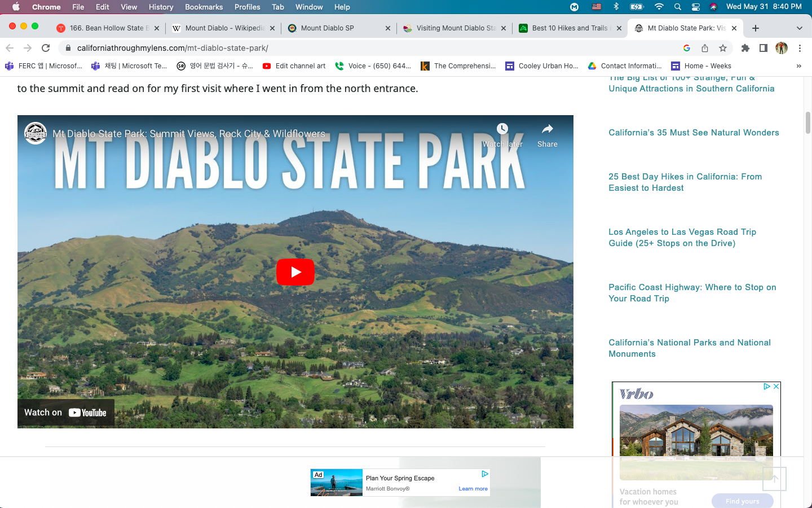
Task: Open The Comprehensi... bookmark
Action: point(458,66)
